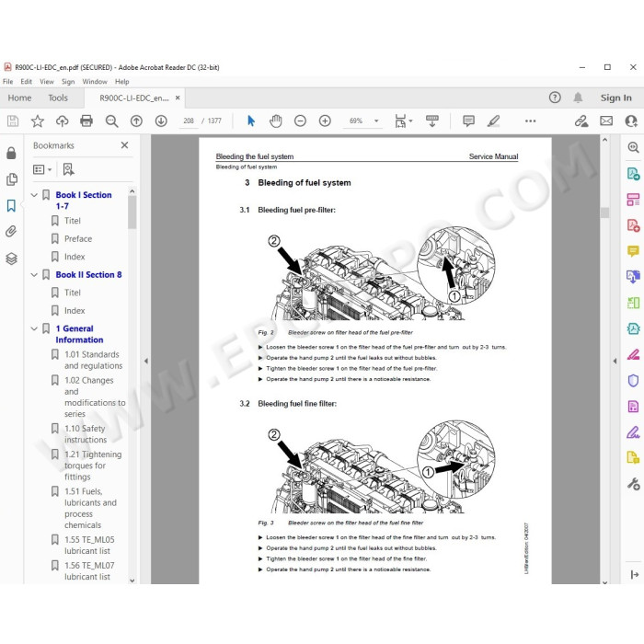644x644 pixels.
Task: Collapse the right tools pane arrow
Action: pos(615,361)
